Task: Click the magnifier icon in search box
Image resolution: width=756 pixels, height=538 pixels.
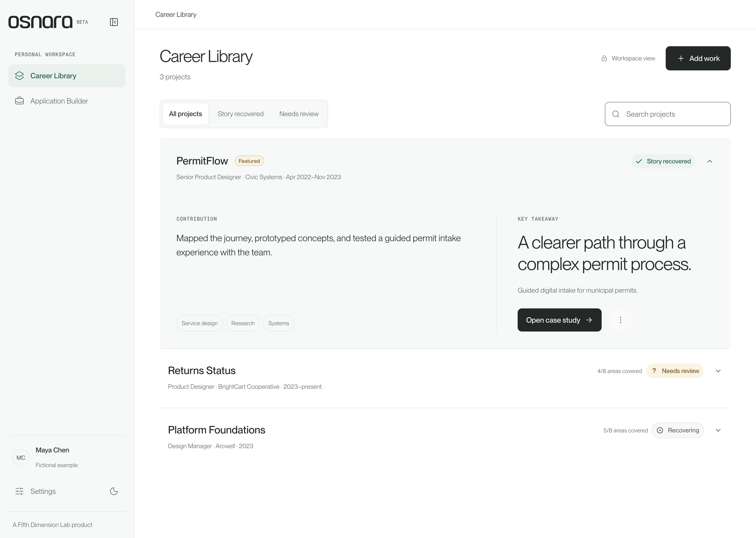Action: tap(616, 114)
